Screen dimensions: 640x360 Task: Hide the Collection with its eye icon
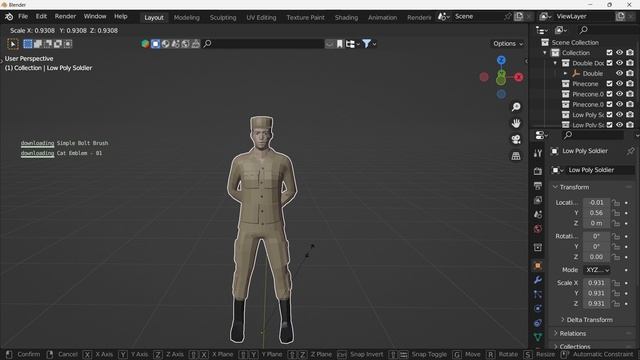[620, 53]
